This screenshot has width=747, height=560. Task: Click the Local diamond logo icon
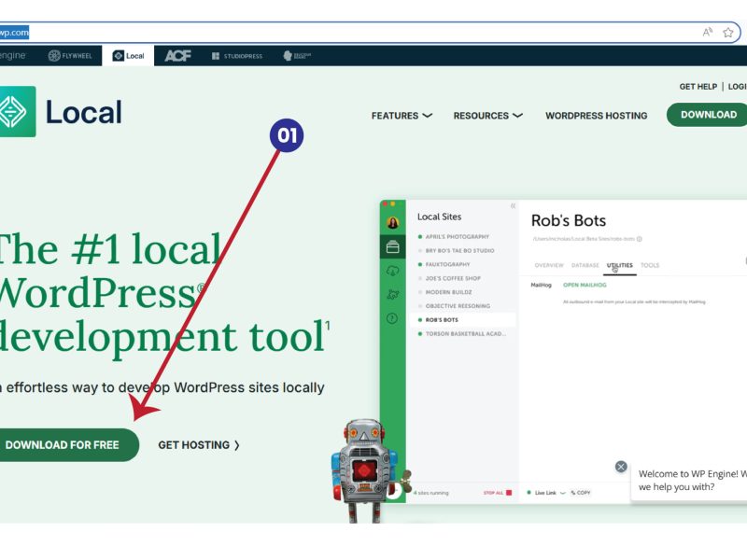(x=17, y=111)
